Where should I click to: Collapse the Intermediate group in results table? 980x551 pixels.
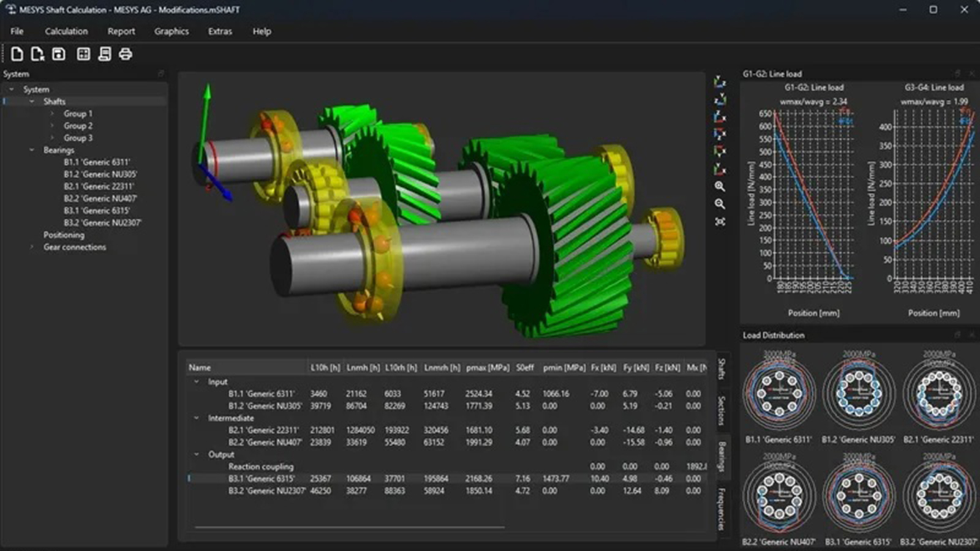(197, 418)
